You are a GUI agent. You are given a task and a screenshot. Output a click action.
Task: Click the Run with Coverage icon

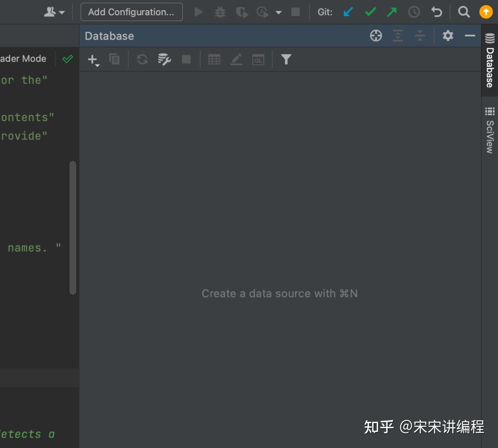(242, 12)
